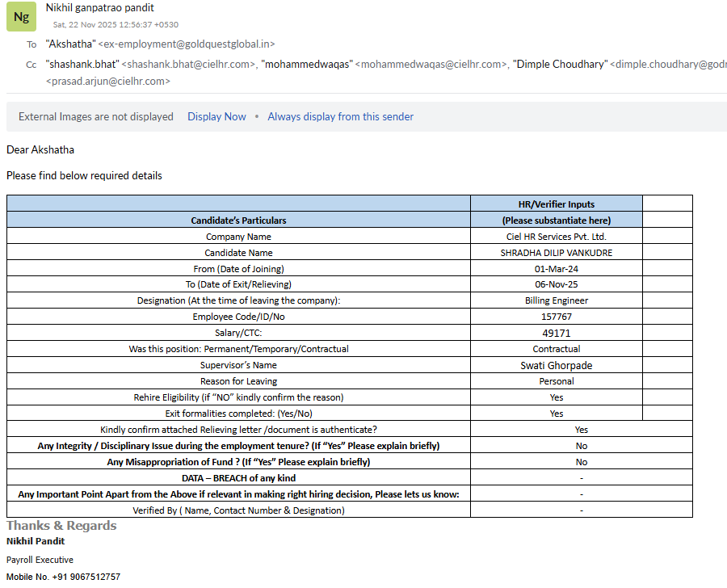Click prasad.arjun@cielhr.com email address

(108, 81)
